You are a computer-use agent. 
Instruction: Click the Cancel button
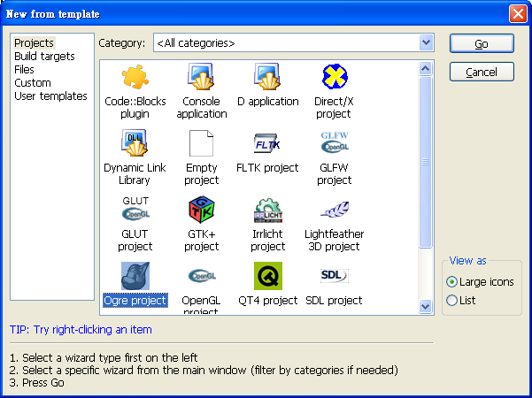click(x=482, y=72)
